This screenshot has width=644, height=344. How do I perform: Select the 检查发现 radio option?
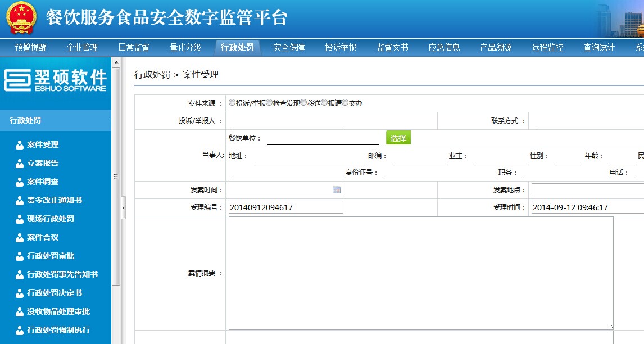tap(269, 103)
